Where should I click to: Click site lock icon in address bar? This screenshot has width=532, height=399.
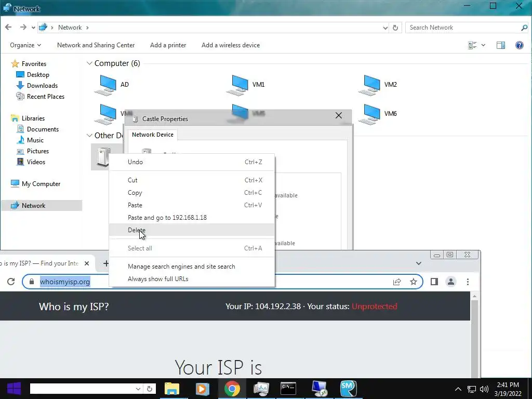pyautogui.click(x=32, y=282)
